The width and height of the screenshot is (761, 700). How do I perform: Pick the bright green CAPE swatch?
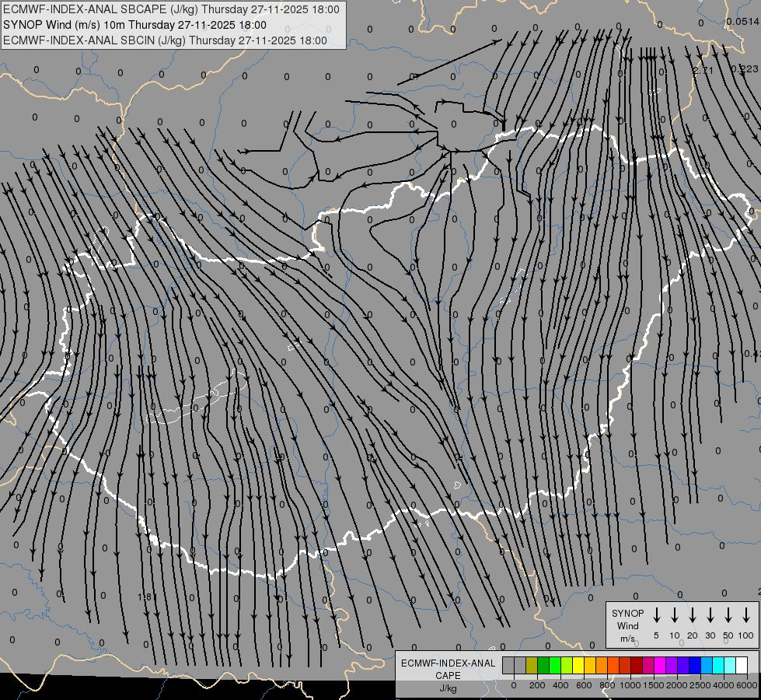[555, 665]
